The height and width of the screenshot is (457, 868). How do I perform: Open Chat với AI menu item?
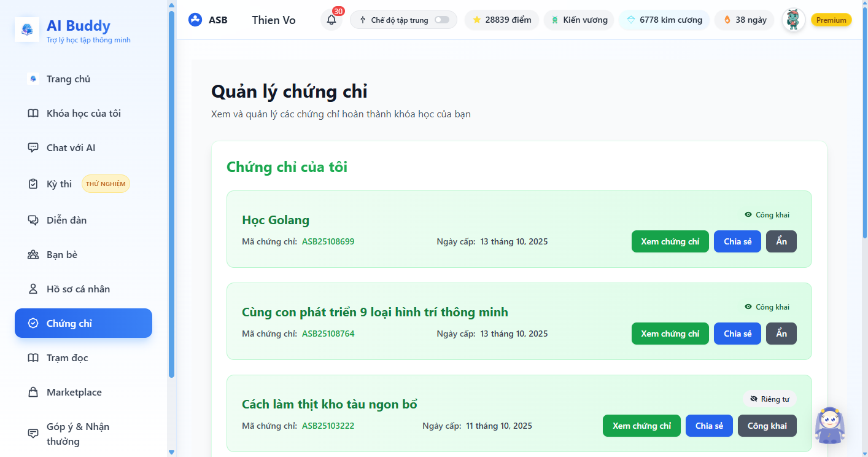pos(83,148)
